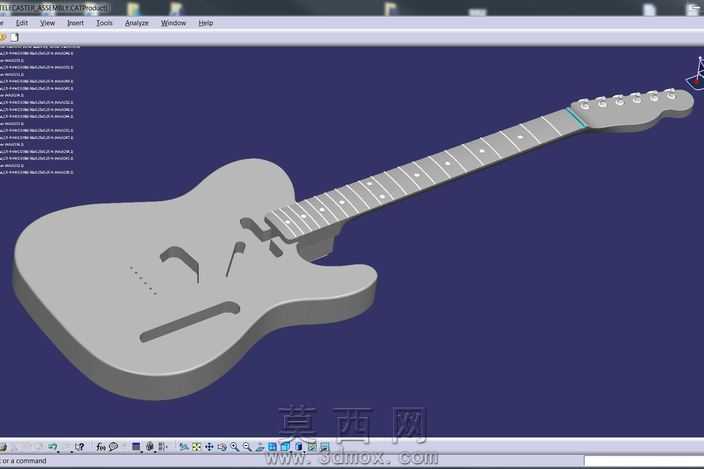Click the Hide/Show icon
This screenshot has width=704, height=469.
point(312,447)
